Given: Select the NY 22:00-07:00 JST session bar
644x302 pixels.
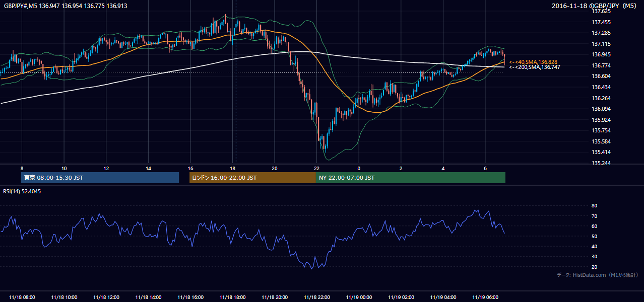Looking at the screenshot, I should coord(411,178).
